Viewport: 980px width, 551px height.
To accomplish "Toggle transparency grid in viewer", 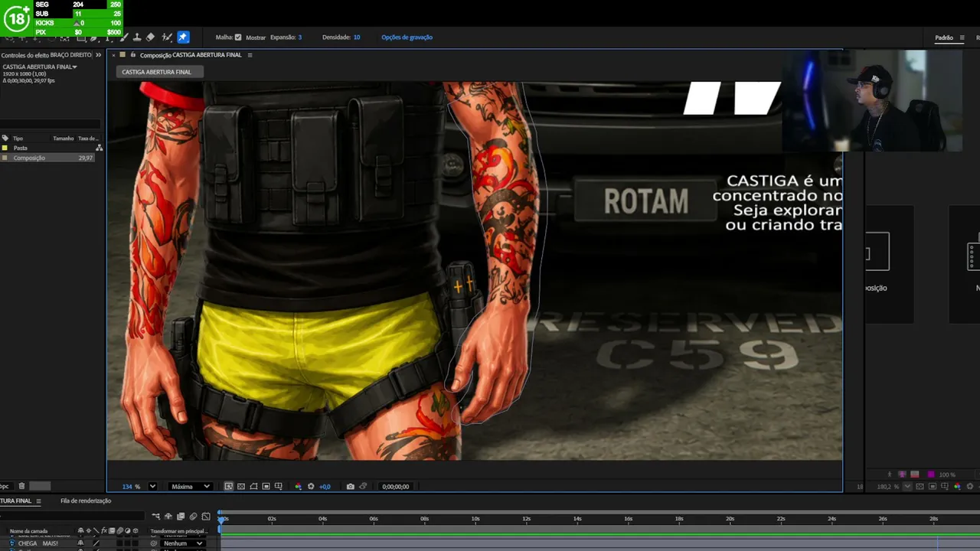I will [241, 487].
